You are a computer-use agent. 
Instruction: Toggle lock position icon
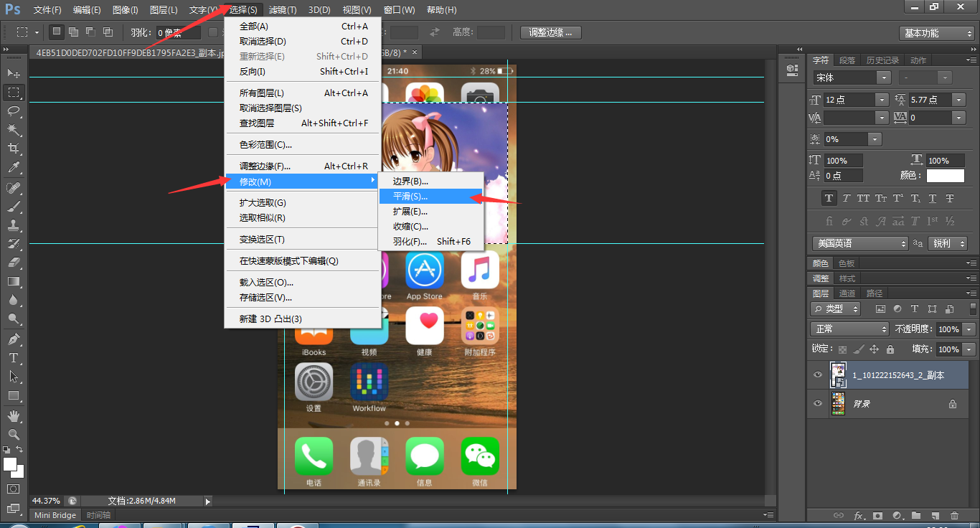tap(874, 349)
